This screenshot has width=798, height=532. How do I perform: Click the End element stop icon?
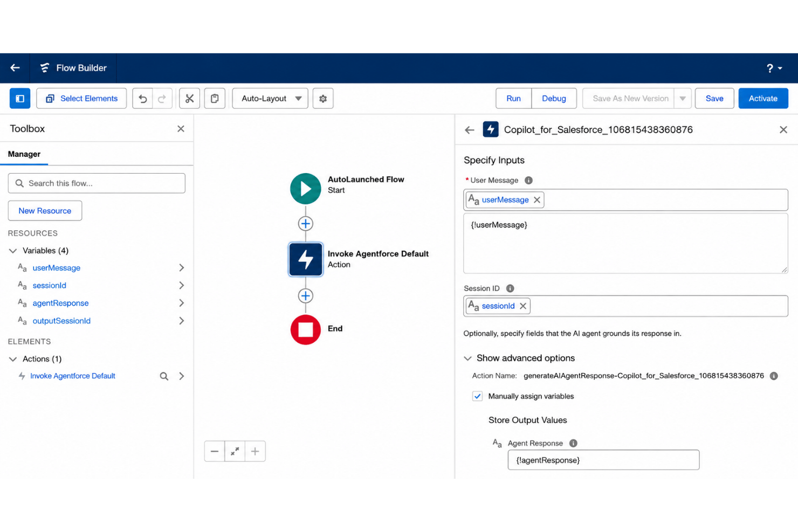tap(306, 329)
